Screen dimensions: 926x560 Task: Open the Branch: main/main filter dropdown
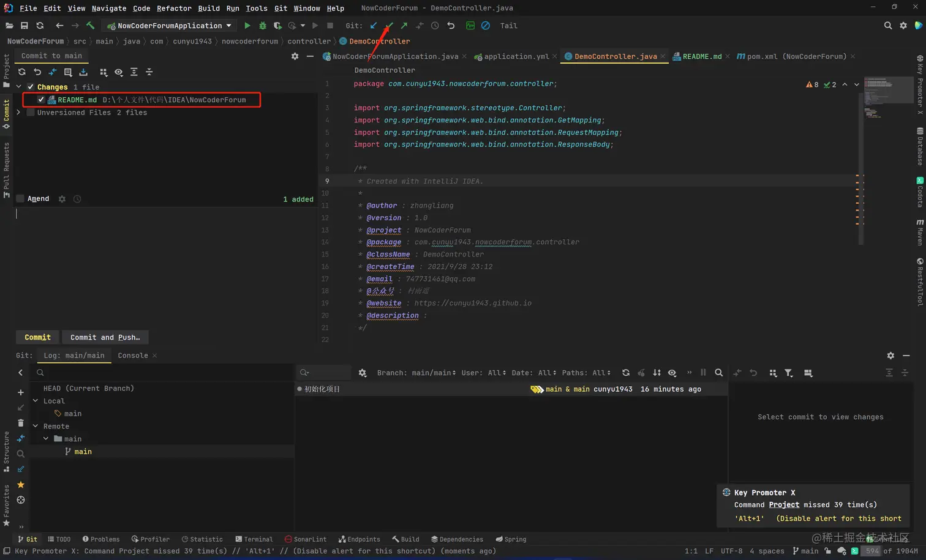pyautogui.click(x=416, y=373)
